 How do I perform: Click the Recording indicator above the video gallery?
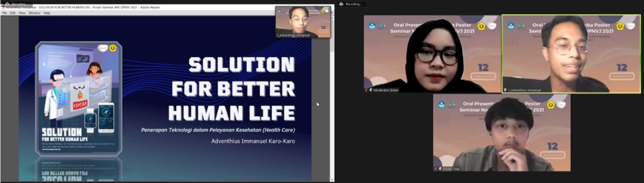pyautogui.click(x=352, y=4)
